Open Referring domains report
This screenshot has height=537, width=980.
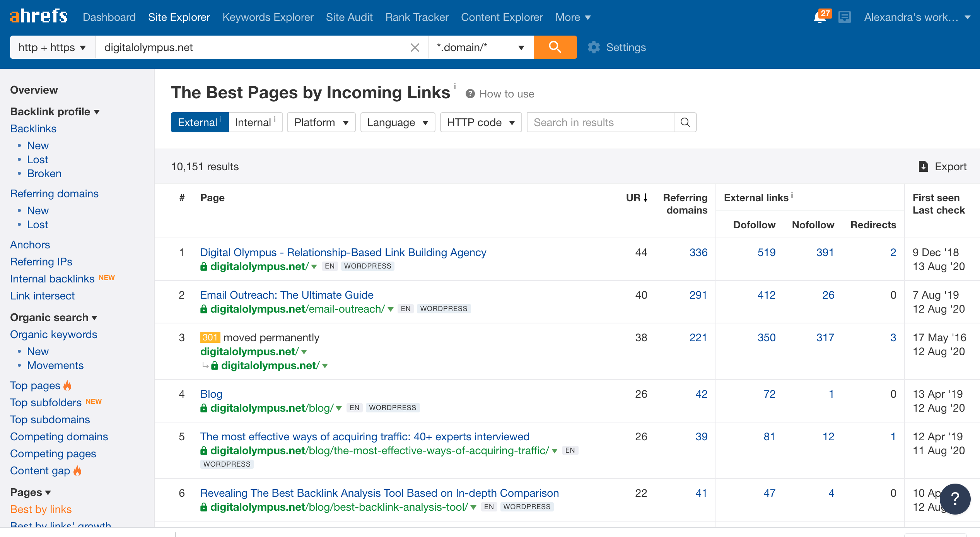54,193
